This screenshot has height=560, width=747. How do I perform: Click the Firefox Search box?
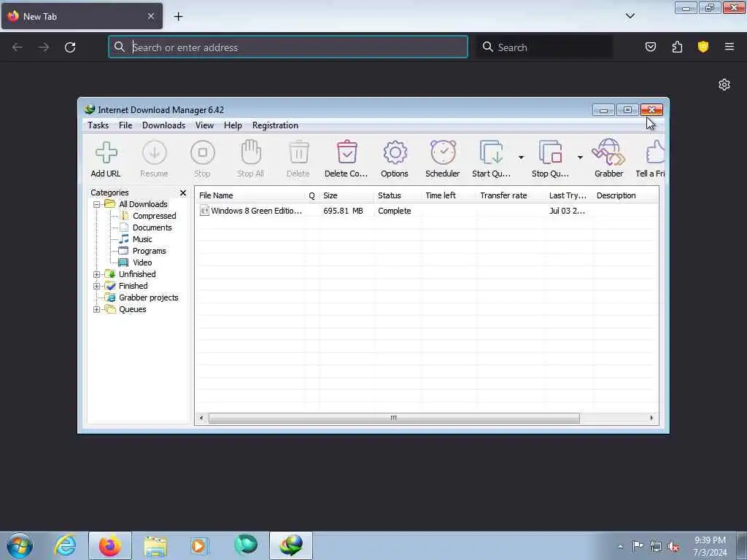544,47
